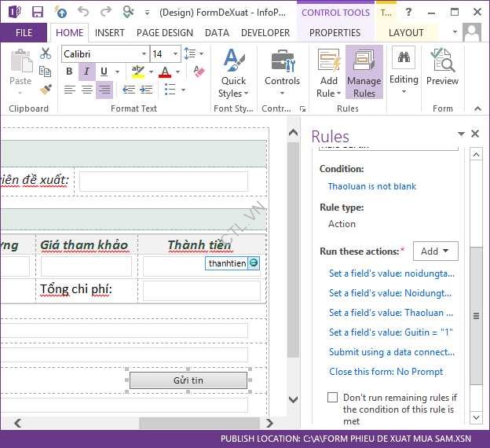Screen dimensions: 490x448
Task: Click the Save icon in the quick access toolbar
Action: 37,12
